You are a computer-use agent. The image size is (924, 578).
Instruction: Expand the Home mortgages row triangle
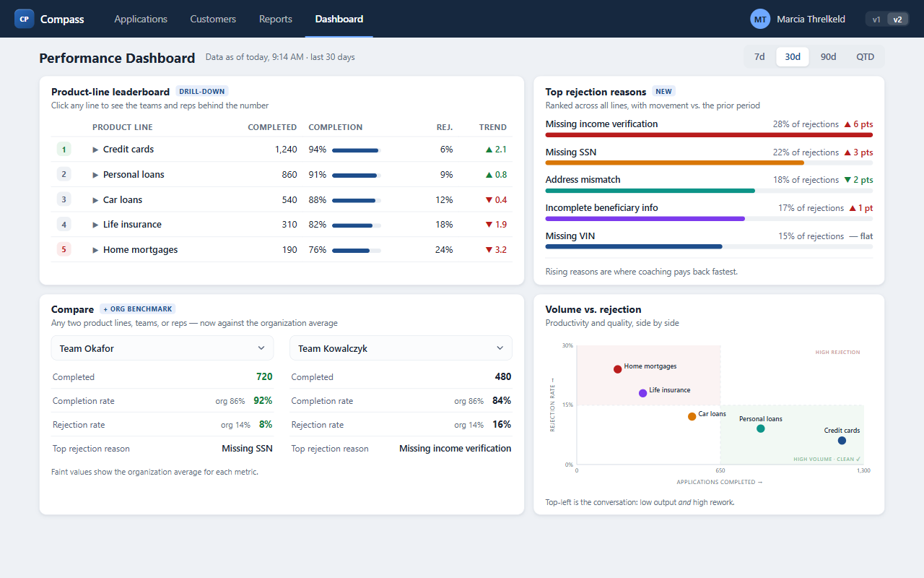[x=95, y=250]
